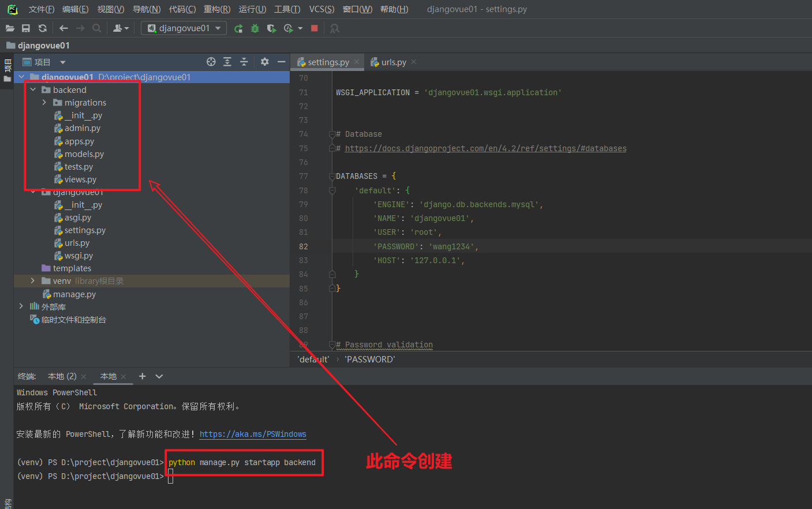
Task: Start debugging with the bug icon
Action: [255, 28]
